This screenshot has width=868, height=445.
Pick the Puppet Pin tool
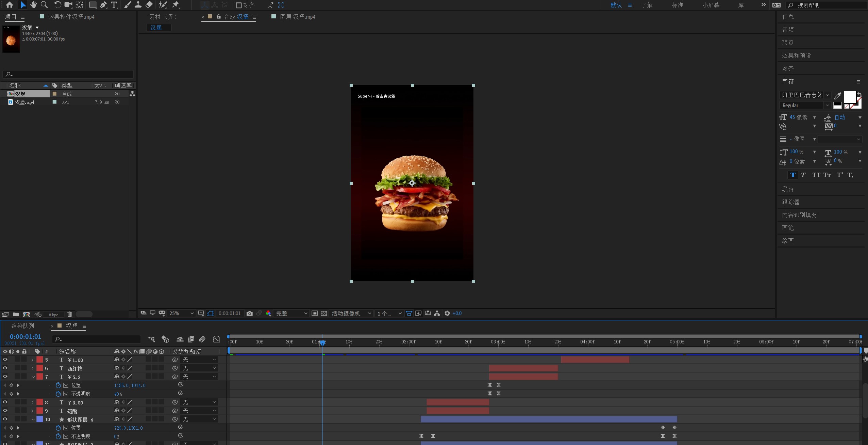click(176, 5)
